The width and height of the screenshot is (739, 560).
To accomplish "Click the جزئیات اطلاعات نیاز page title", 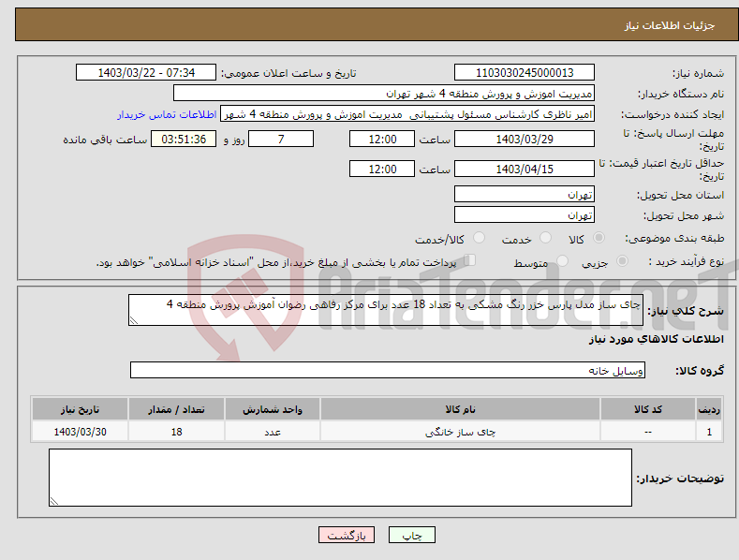I will point(670,25).
